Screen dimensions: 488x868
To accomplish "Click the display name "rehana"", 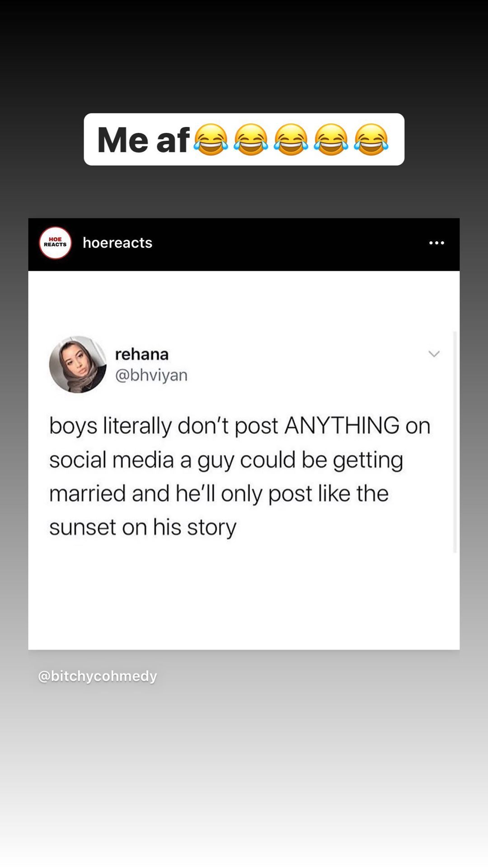I will coord(142,354).
